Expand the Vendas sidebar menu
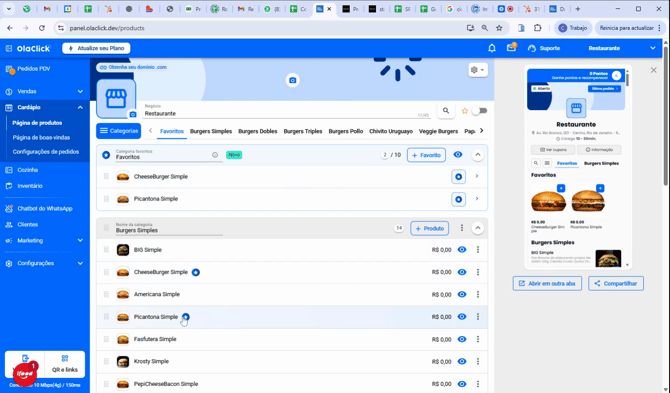Image resolution: width=670 pixels, height=393 pixels. (80, 91)
